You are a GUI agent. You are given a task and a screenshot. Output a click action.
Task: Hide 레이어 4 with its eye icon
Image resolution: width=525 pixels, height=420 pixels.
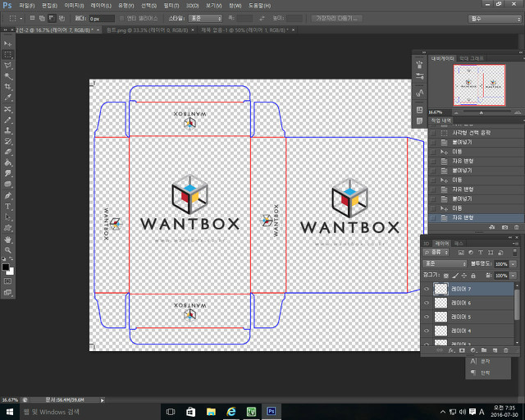(x=427, y=331)
